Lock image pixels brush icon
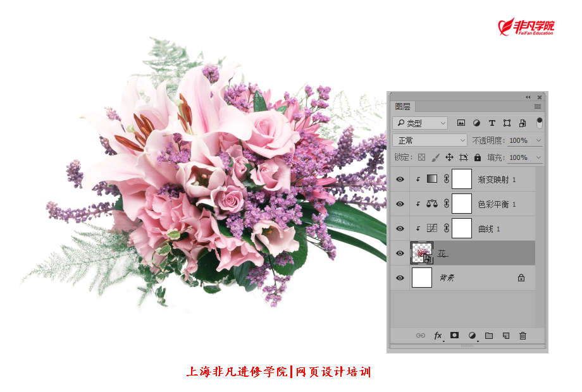This screenshot has height=392, width=582. coord(435,157)
